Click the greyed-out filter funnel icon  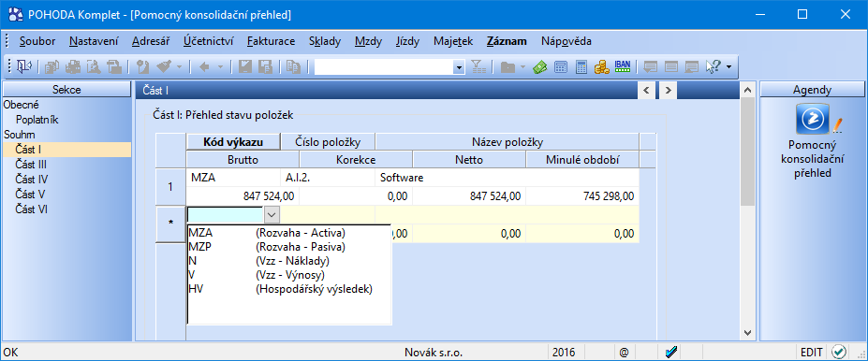pos(478,67)
